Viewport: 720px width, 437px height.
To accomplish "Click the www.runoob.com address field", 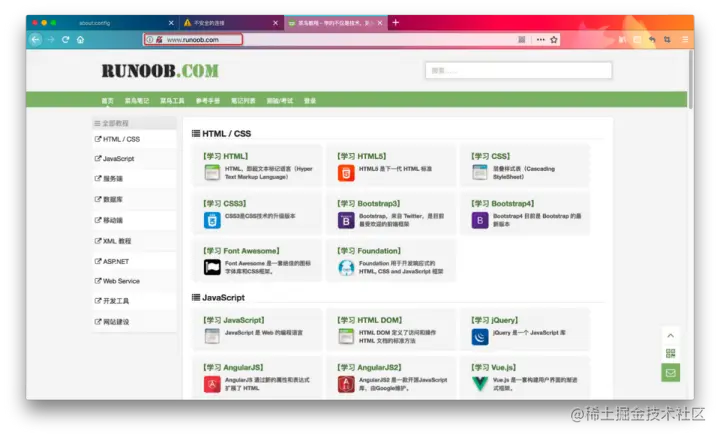I will tap(193, 39).
